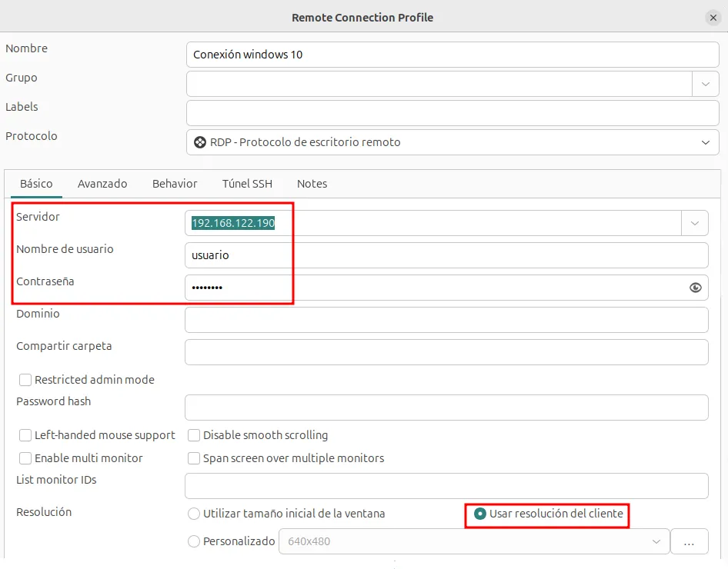Toggle Left-handed mouse support

tap(25, 435)
